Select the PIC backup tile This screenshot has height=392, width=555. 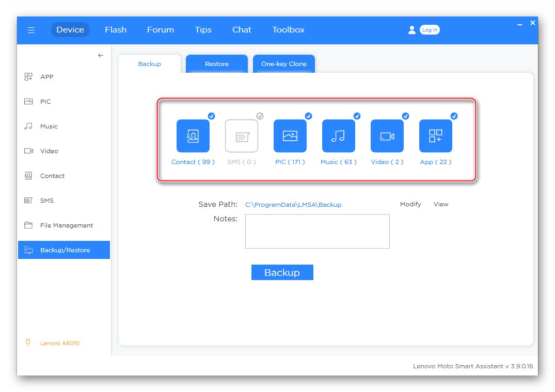pyautogui.click(x=290, y=136)
